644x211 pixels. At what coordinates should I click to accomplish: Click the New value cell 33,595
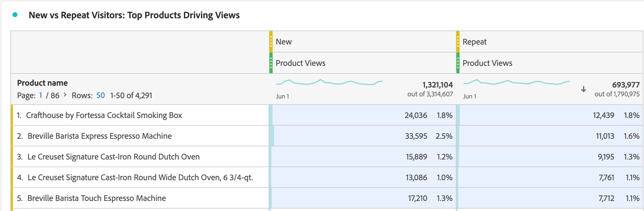(363, 136)
